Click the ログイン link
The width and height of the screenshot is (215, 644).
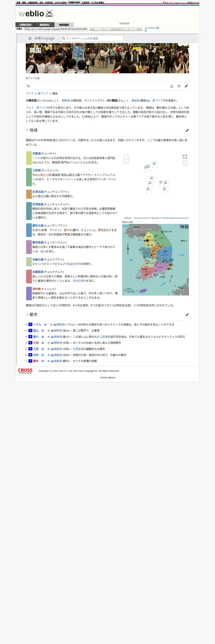click(x=179, y=3)
